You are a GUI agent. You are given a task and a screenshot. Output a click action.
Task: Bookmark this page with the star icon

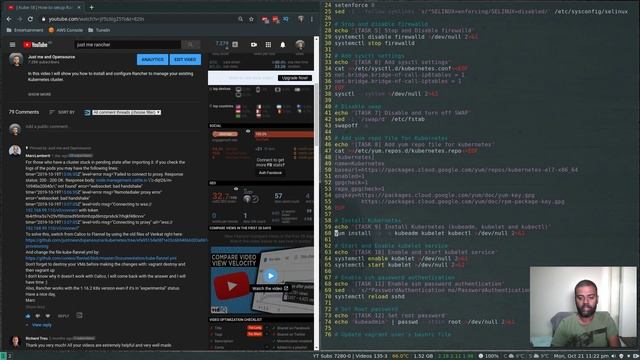(x=251, y=19)
